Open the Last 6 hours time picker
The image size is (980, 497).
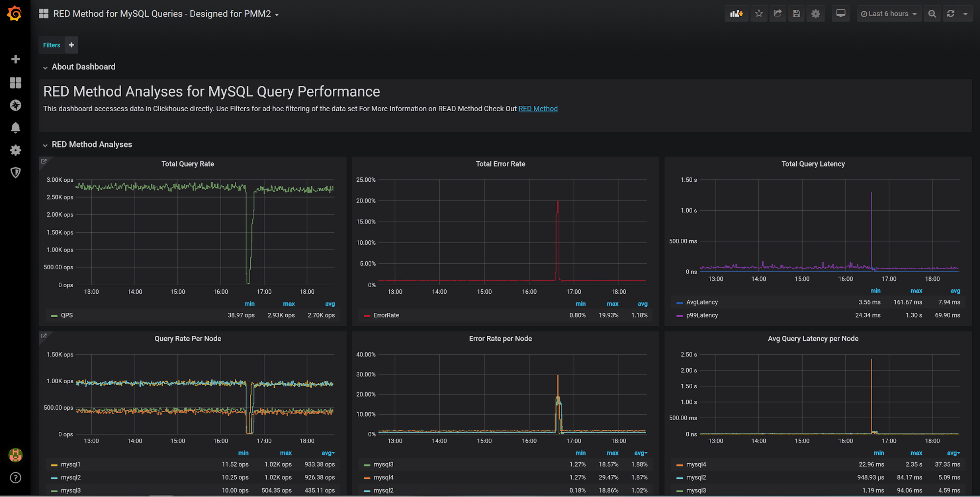tap(889, 13)
